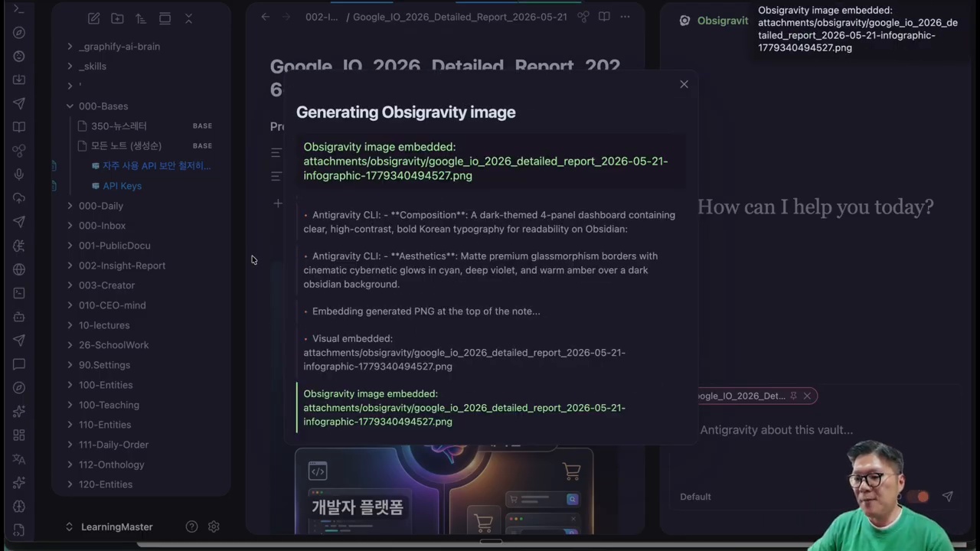Open the Default mode dropdown

tap(695, 497)
